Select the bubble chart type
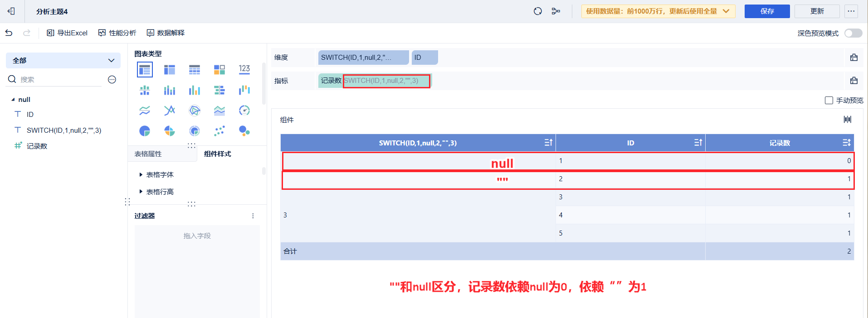 [x=244, y=131]
